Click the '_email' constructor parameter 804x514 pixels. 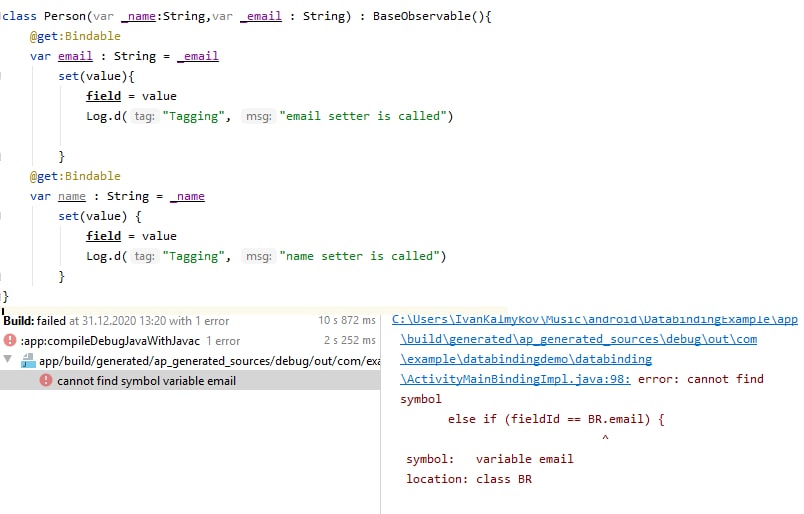(x=261, y=16)
